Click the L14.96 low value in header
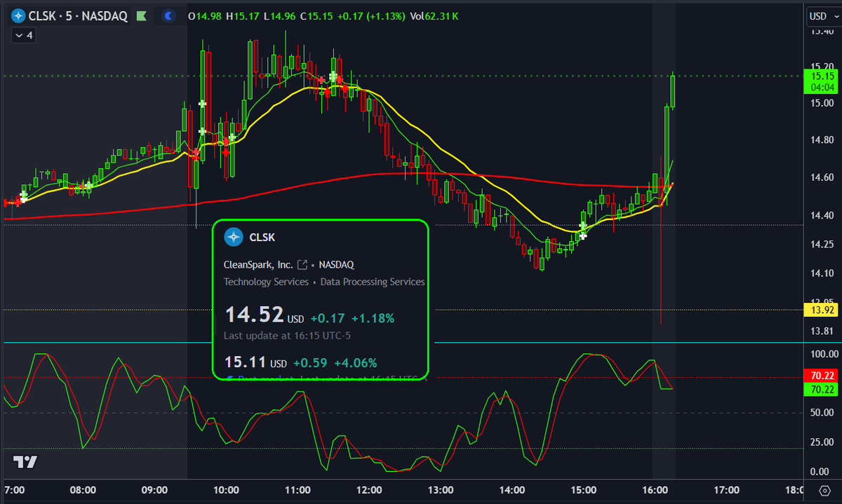This screenshot has width=842, height=504. point(279,15)
